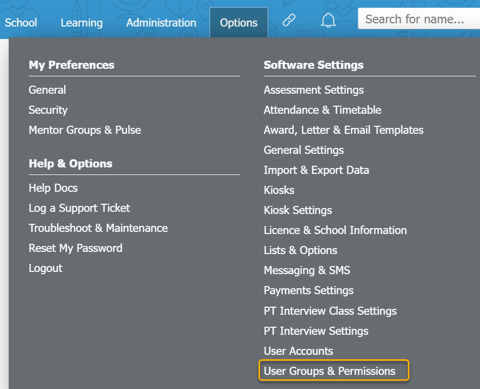The width and height of the screenshot is (480, 389).
Task: Open the School menu
Action: [x=21, y=23]
